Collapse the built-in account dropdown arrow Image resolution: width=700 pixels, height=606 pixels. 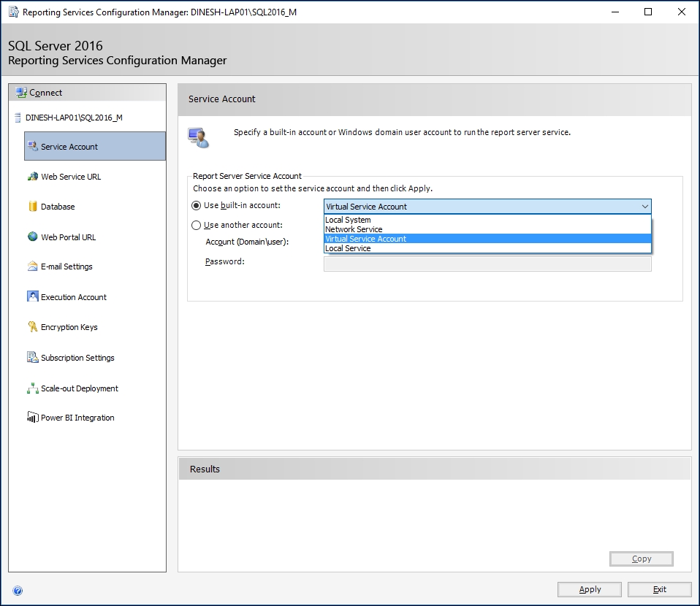tap(644, 206)
